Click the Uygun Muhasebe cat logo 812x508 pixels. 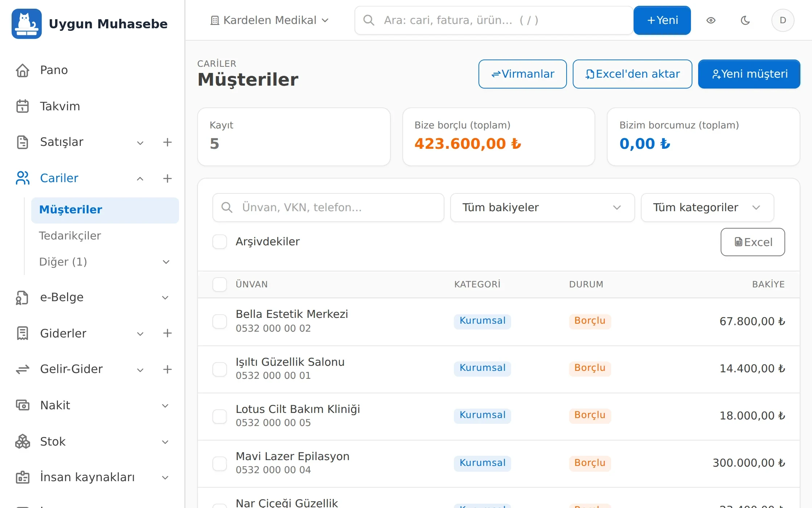26,24
